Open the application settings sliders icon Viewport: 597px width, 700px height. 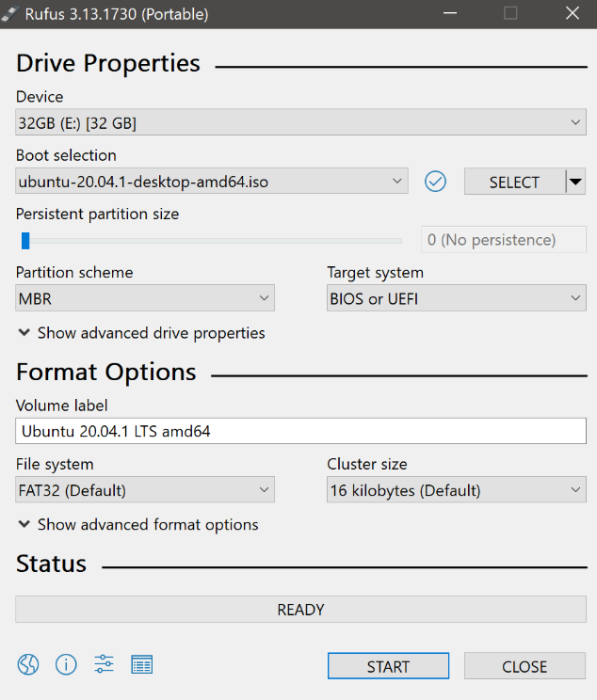104,664
